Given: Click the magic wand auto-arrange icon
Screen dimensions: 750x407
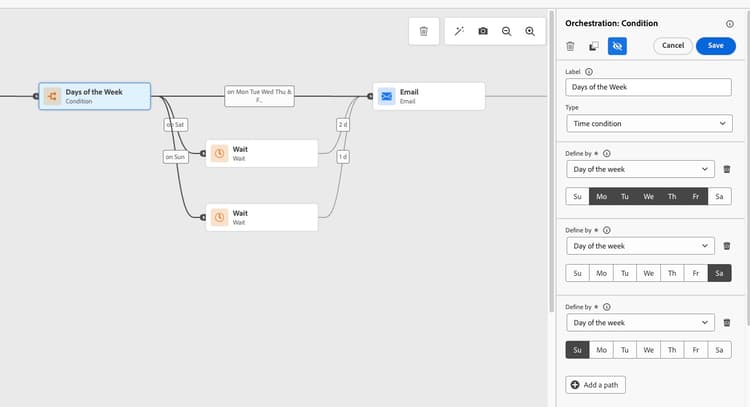Looking at the screenshot, I should tap(459, 31).
